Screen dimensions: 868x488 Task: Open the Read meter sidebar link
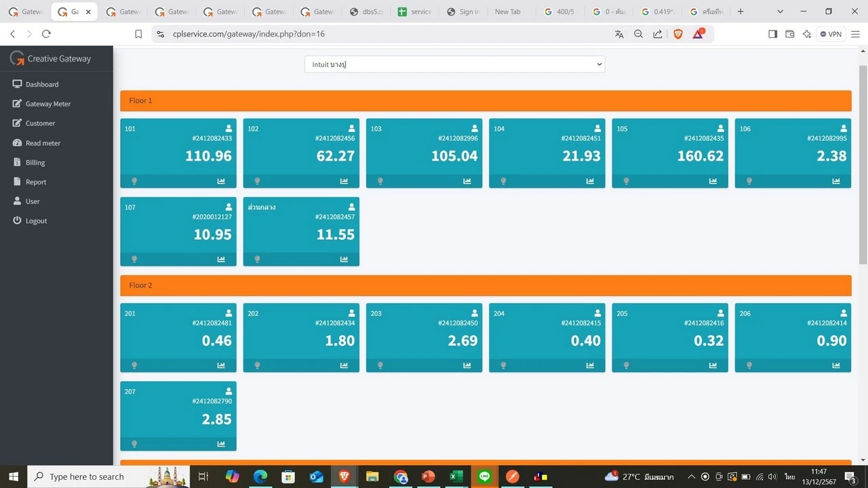43,143
